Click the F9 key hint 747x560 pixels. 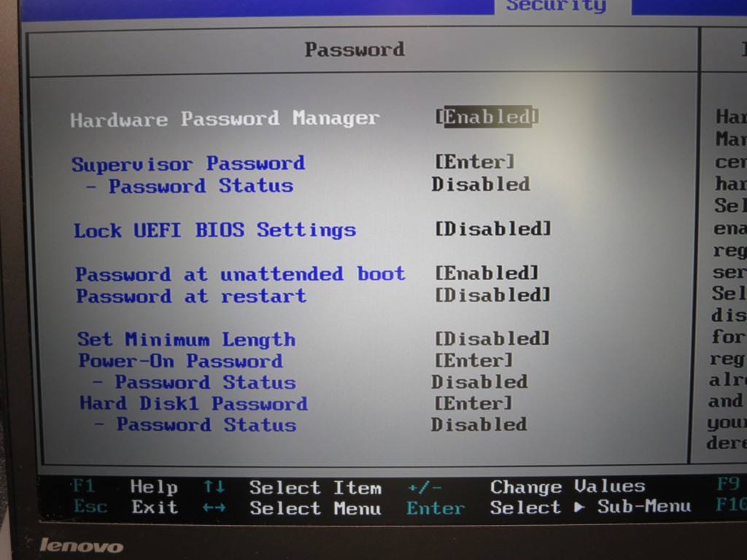728,484
